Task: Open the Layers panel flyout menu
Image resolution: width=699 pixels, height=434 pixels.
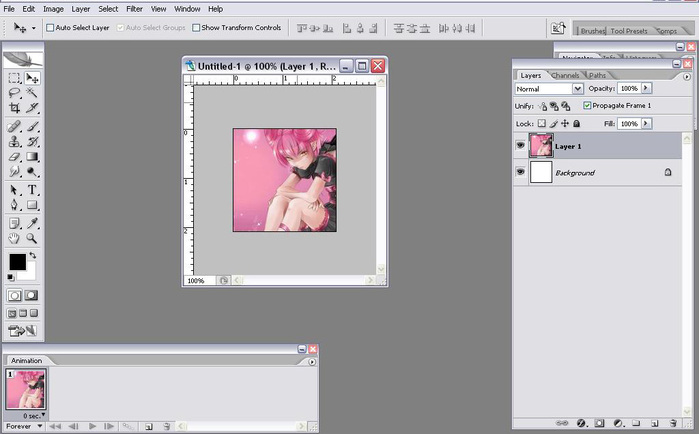Action: (687, 77)
